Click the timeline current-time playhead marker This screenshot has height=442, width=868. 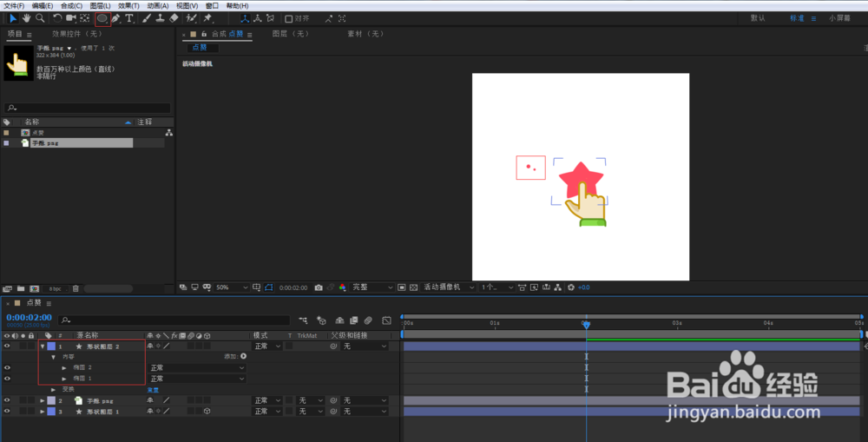[x=586, y=325]
